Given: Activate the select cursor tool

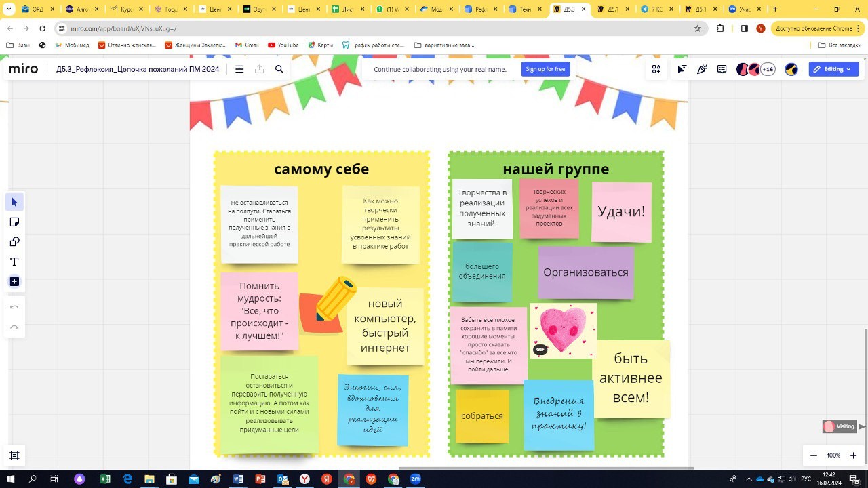Looking at the screenshot, I should (x=14, y=202).
